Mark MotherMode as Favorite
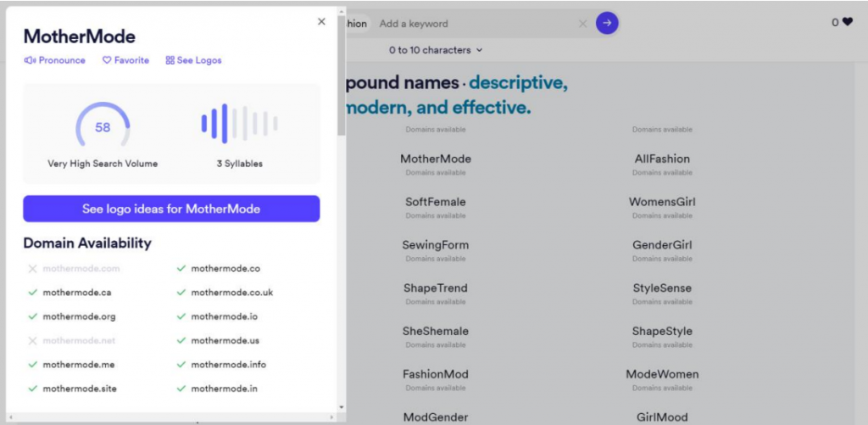 (125, 60)
